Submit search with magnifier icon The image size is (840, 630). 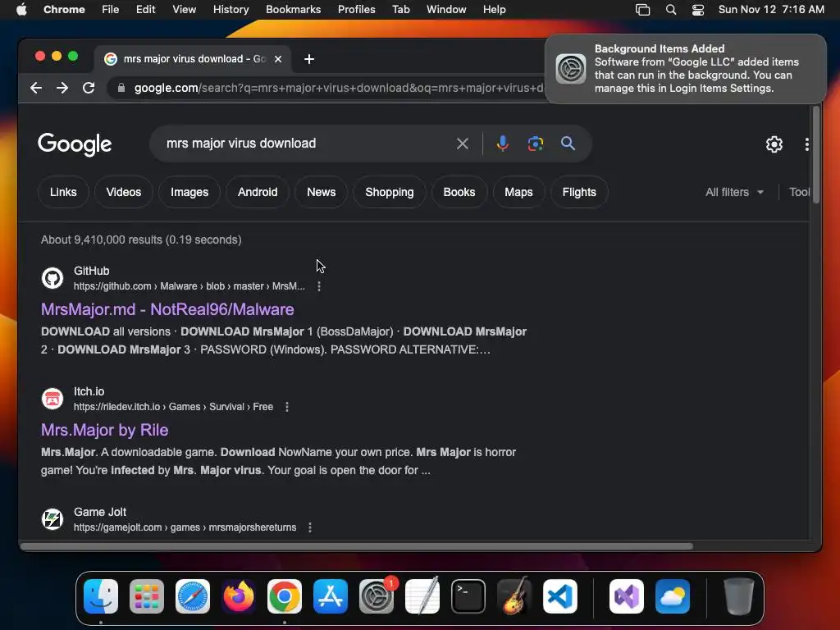click(x=568, y=144)
